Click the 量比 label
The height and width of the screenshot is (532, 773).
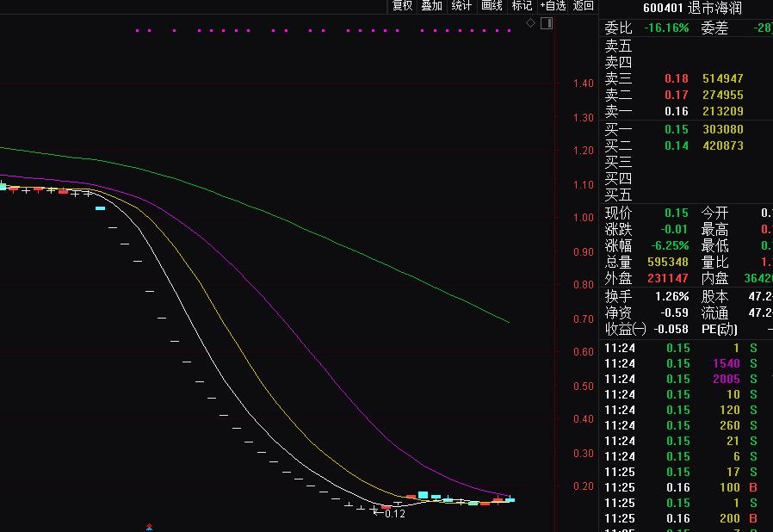pos(714,262)
